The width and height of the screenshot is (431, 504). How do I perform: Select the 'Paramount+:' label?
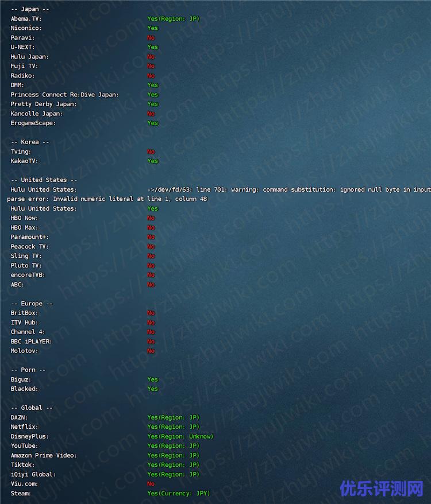coord(30,237)
